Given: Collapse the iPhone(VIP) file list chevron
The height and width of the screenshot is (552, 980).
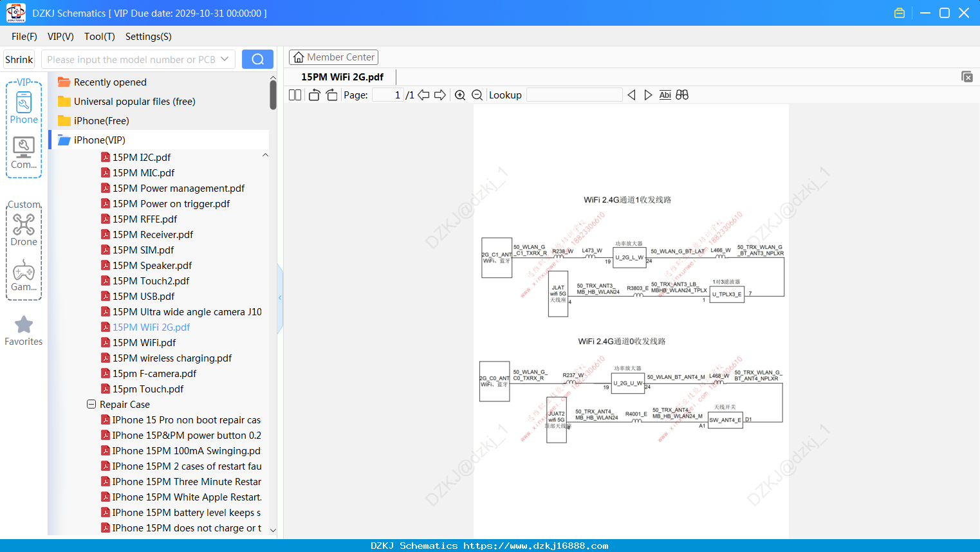Looking at the screenshot, I should [x=265, y=155].
